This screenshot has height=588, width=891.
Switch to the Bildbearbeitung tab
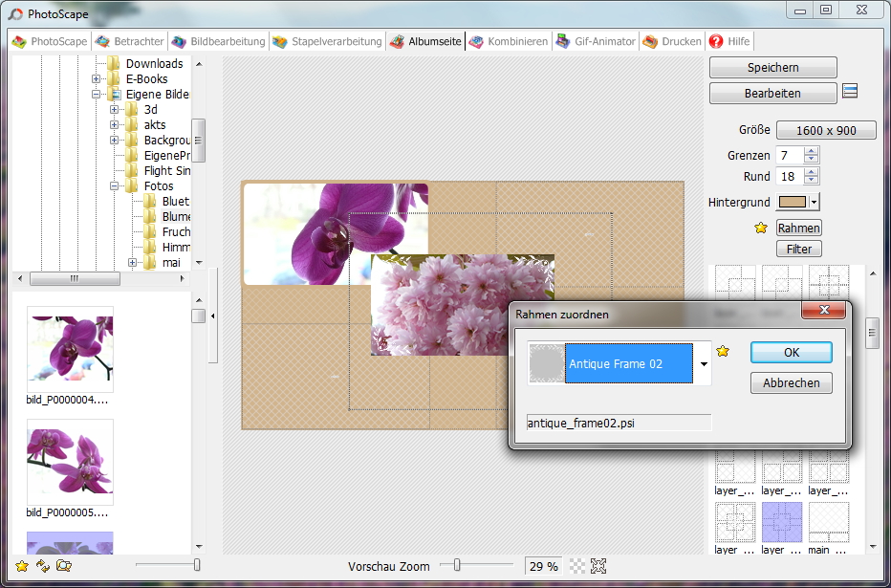218,42
